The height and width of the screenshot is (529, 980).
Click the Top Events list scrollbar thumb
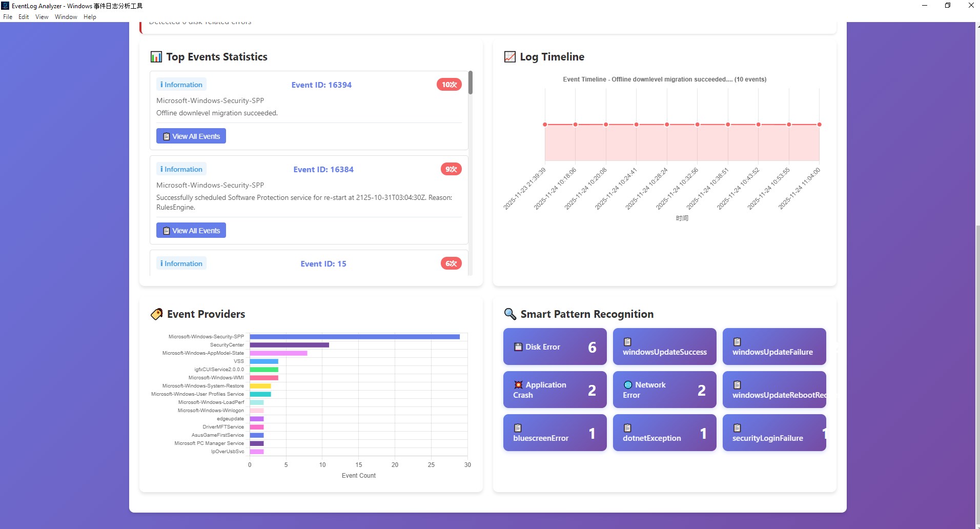(x=471, y=83)
